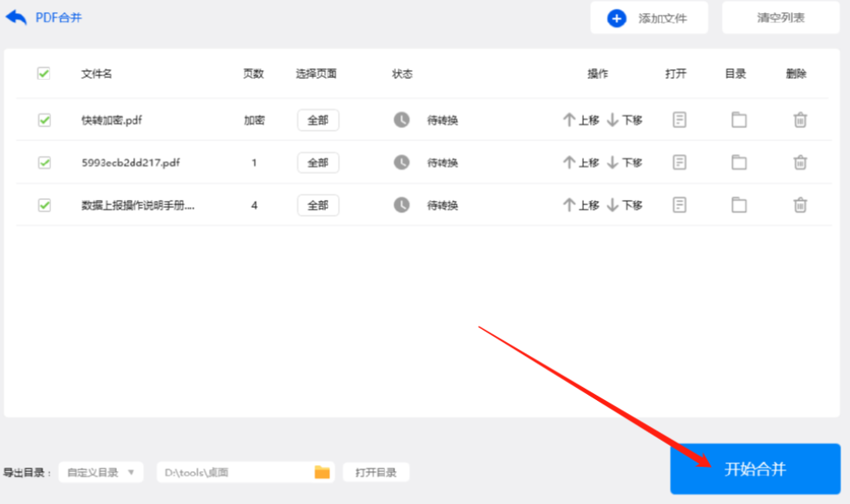
Task: Click the PDF合并 title text
Action: tap(59, 18)
